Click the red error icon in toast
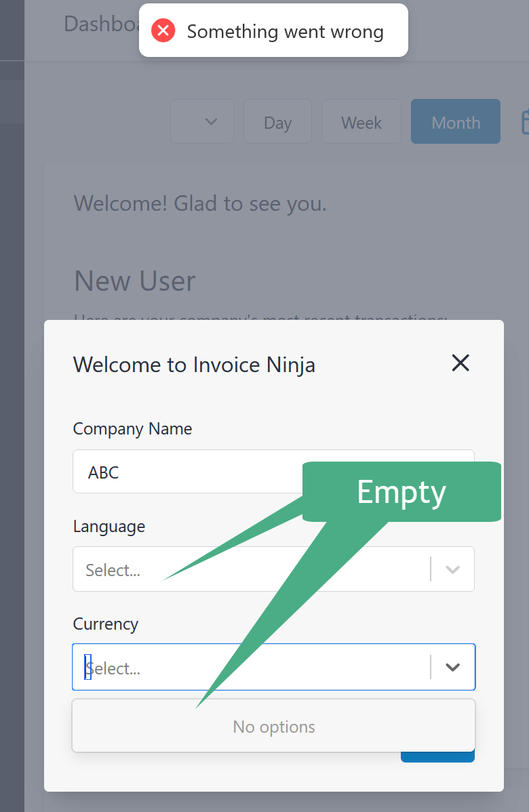The width and height of the screenshot is (529, 812). 163,31
